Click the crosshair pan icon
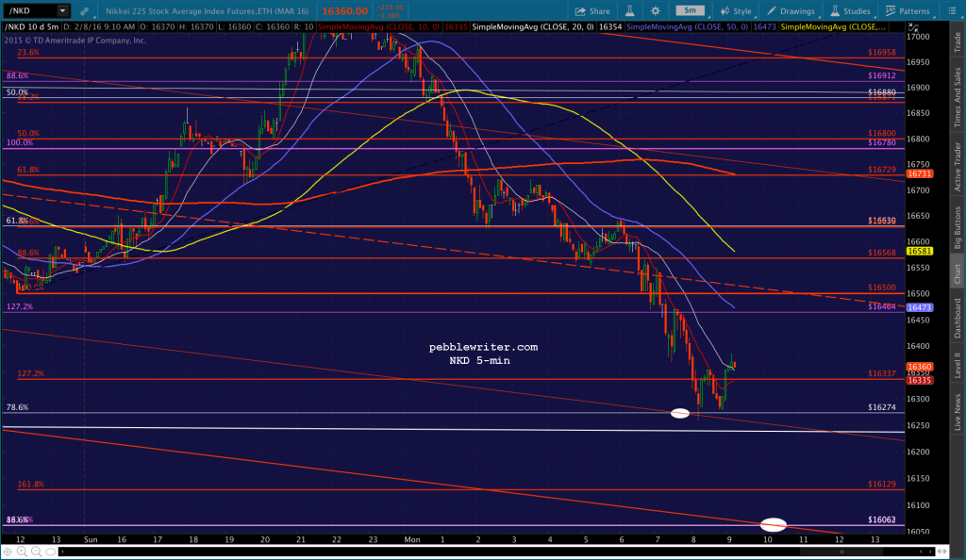Image resolution: width=966 pixels, height=560 pixels. click(x=8, y=552)
